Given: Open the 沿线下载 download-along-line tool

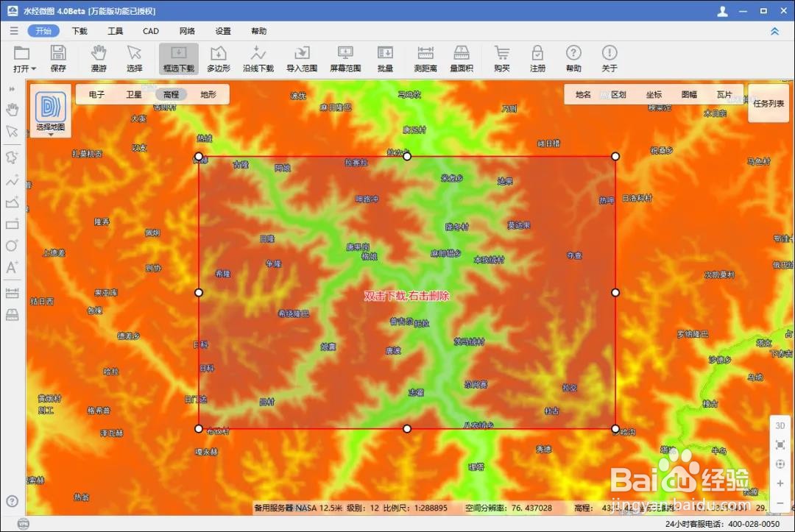Looking at the screenshot, I should click(258, 58).
